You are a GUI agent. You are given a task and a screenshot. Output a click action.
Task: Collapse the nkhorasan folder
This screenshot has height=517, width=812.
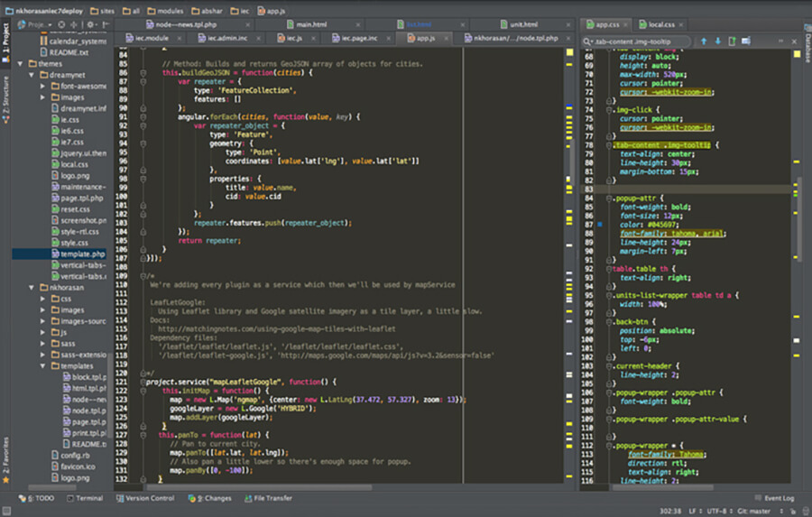[x=32, y=287]
